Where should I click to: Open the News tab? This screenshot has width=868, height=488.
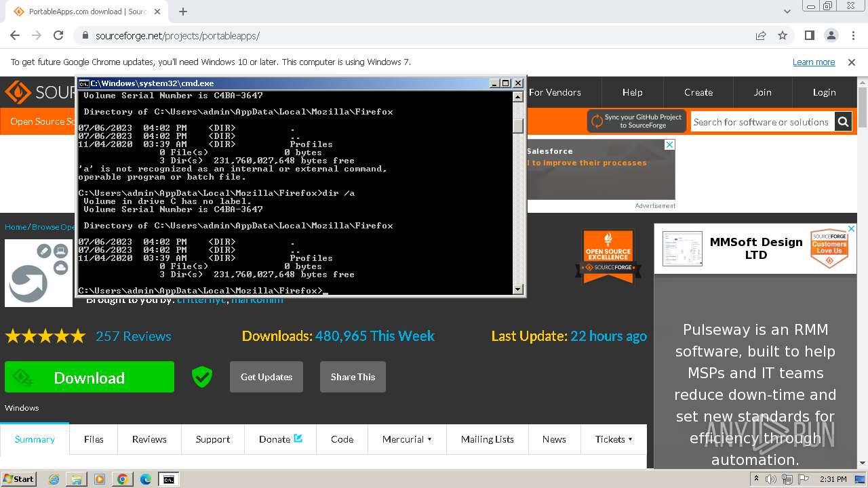[x=554, y=439]
